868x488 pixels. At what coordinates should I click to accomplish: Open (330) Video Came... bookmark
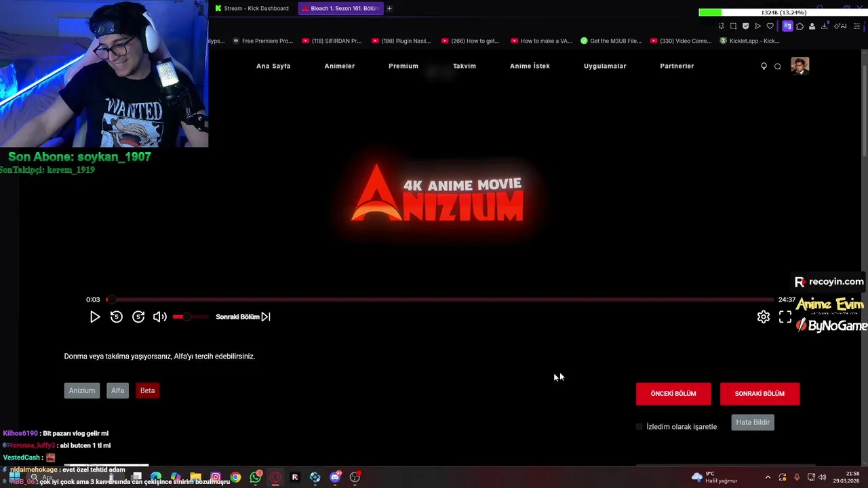click(x=682, y=41)
